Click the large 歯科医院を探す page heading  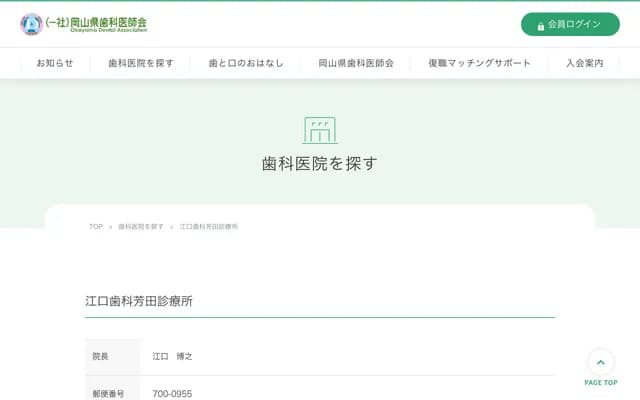320,164
